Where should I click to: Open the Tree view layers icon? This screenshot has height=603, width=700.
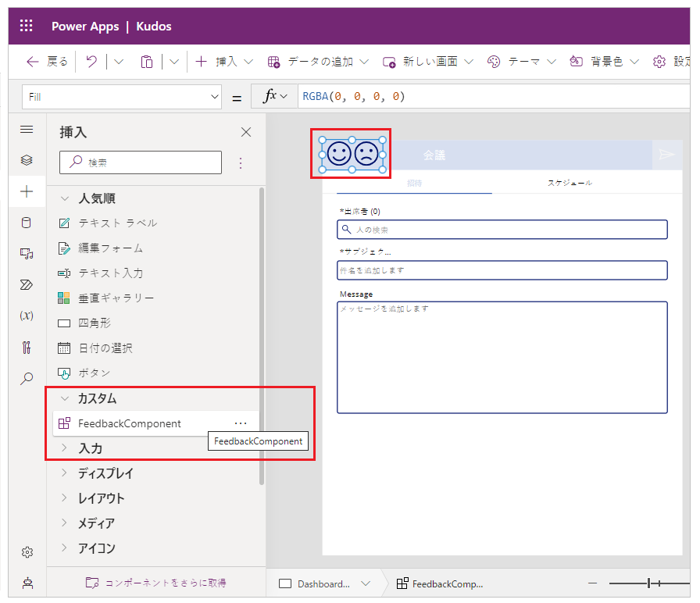tap(27, 160)
